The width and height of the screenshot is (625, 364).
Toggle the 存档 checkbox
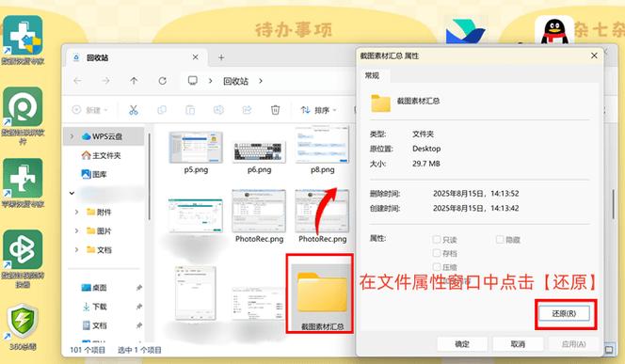tap(437, 253)
